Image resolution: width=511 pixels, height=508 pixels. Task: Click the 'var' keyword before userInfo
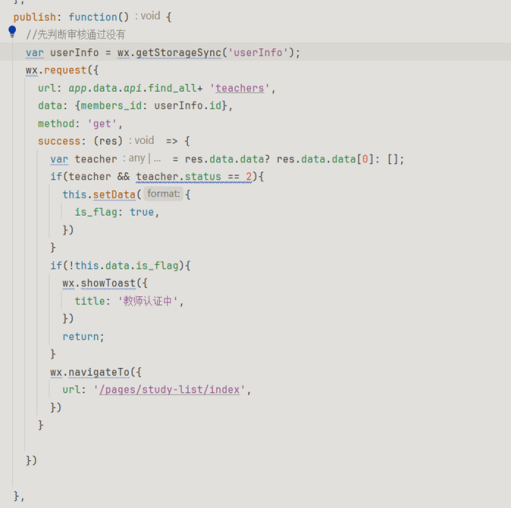point(35,53)
